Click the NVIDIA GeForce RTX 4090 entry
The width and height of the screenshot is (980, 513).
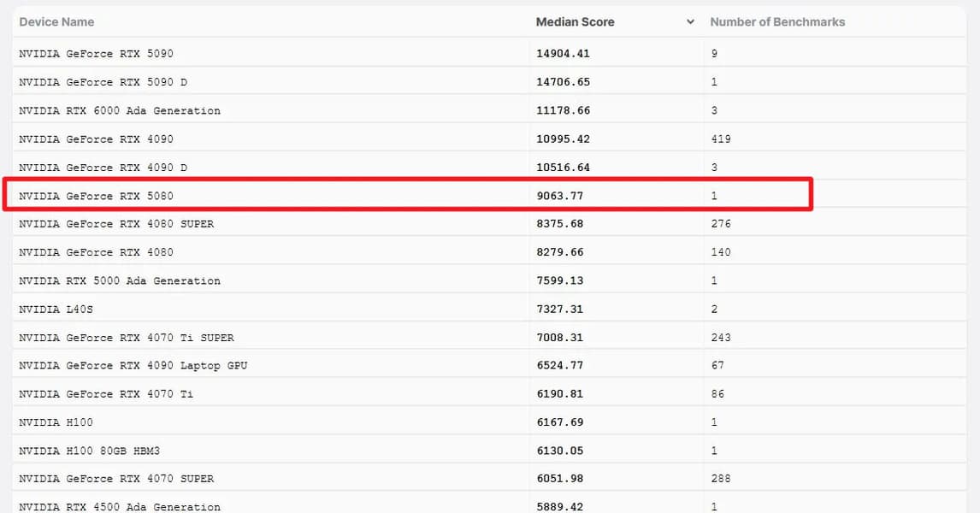click(96, 139)
